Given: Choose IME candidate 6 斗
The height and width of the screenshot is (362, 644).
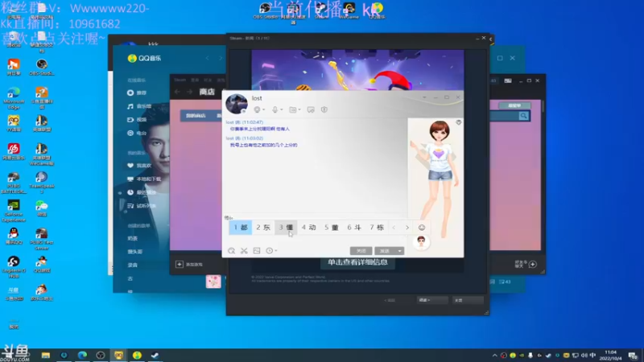Looking at the screenshot, I should (353, 228).
